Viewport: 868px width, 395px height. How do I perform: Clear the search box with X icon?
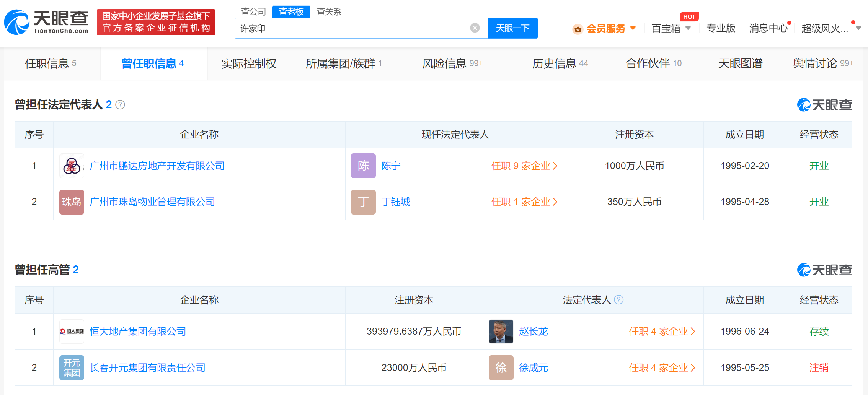475,28
